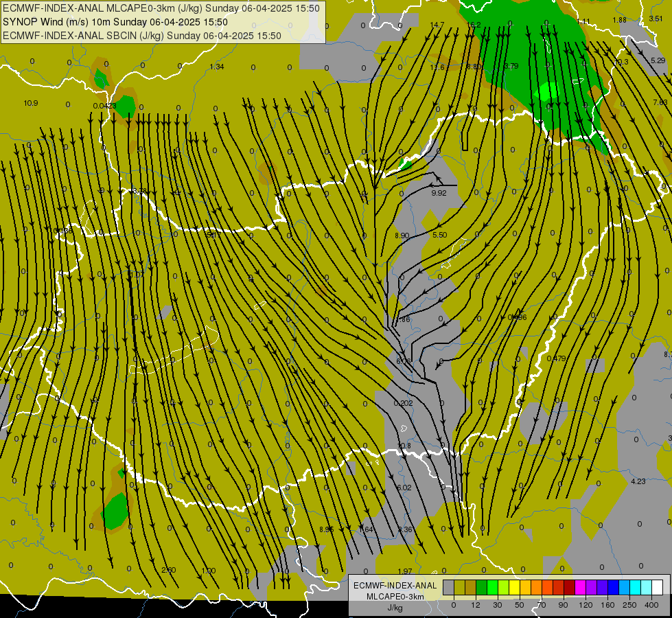Screen dimensions: 672x618
Task: Click the legend label ECMWF-INDEX-ANAL
Action: point(395,586)
